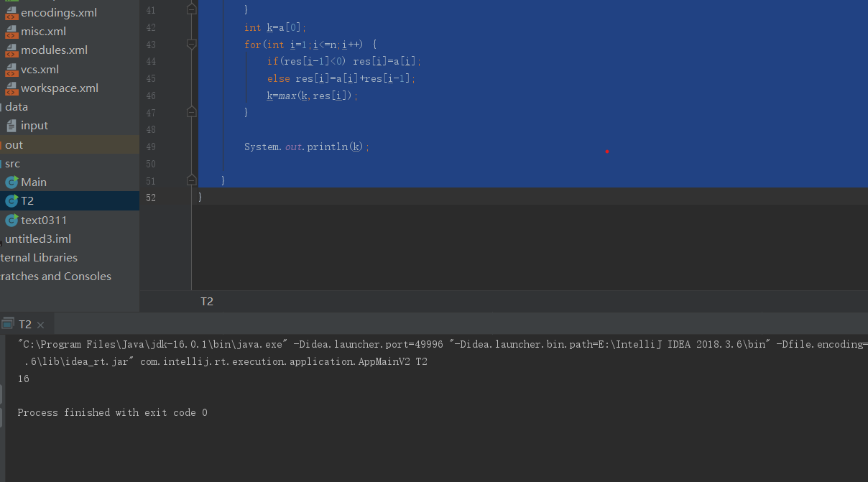Select the T2 run tab in bottom panel
Screen dimensions: 868x482
tap(25, 324)
